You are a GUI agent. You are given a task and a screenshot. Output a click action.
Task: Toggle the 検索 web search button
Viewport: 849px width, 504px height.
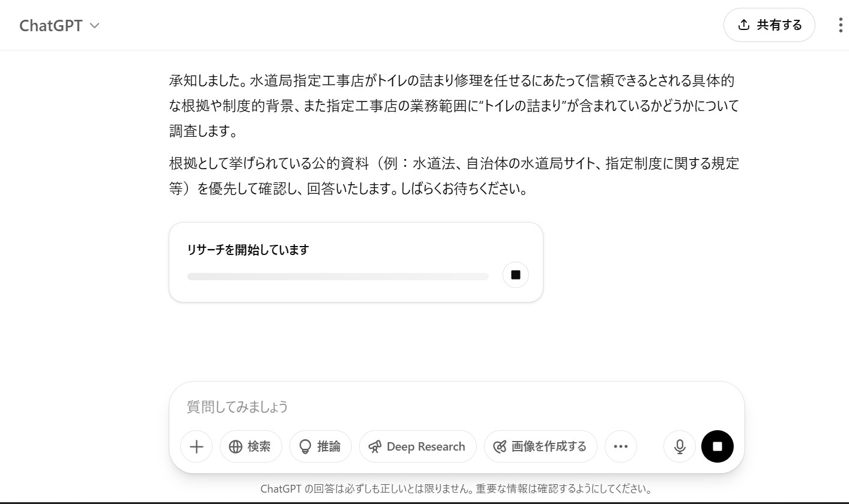[x=250, y=446]
